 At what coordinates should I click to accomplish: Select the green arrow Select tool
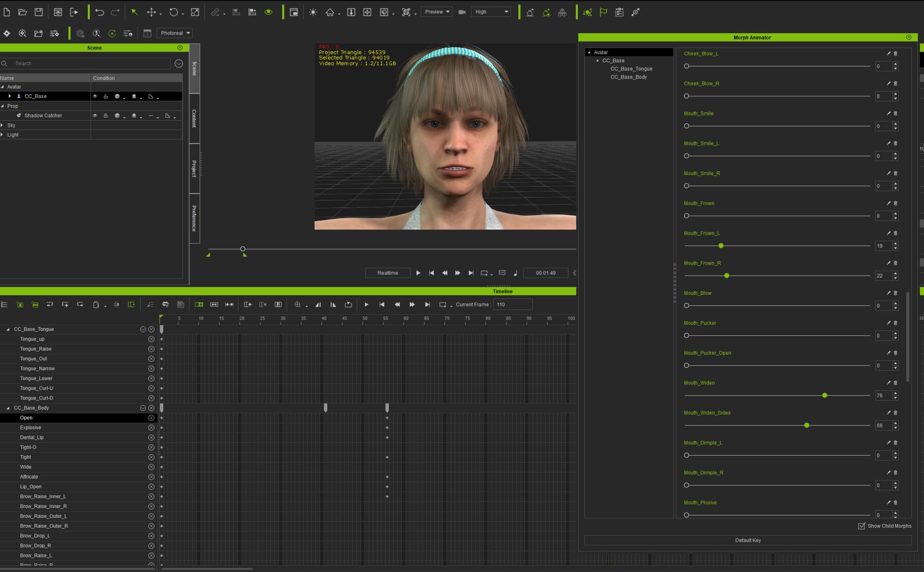pos(134,12)
